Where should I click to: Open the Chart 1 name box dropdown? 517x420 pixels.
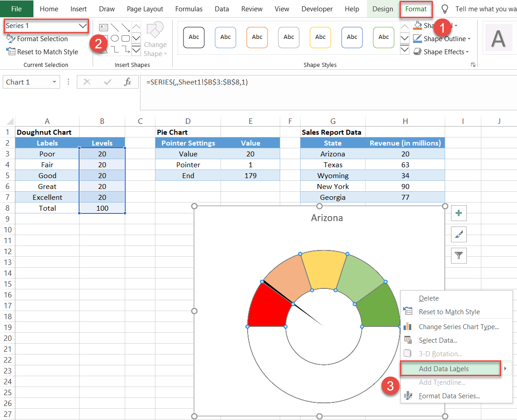pyautogui.click(x=53, y=82)
